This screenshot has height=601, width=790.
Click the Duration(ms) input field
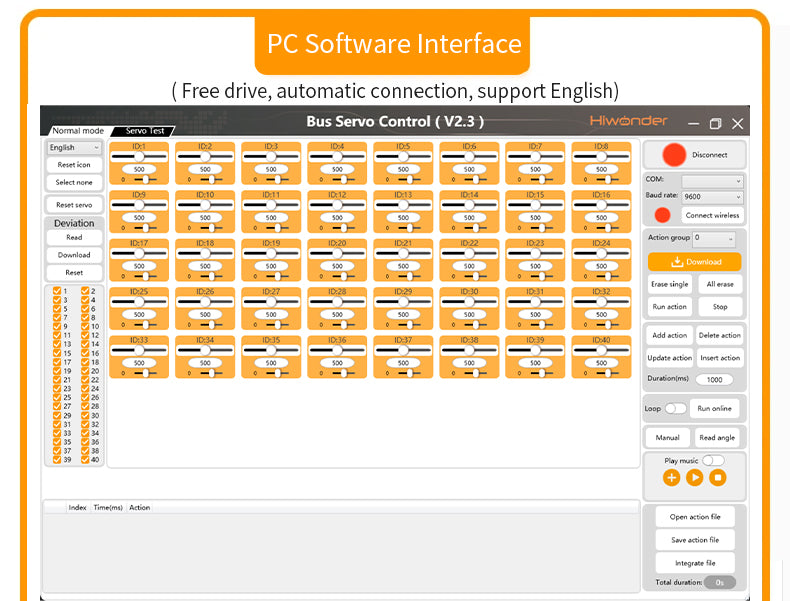point(714,380)
